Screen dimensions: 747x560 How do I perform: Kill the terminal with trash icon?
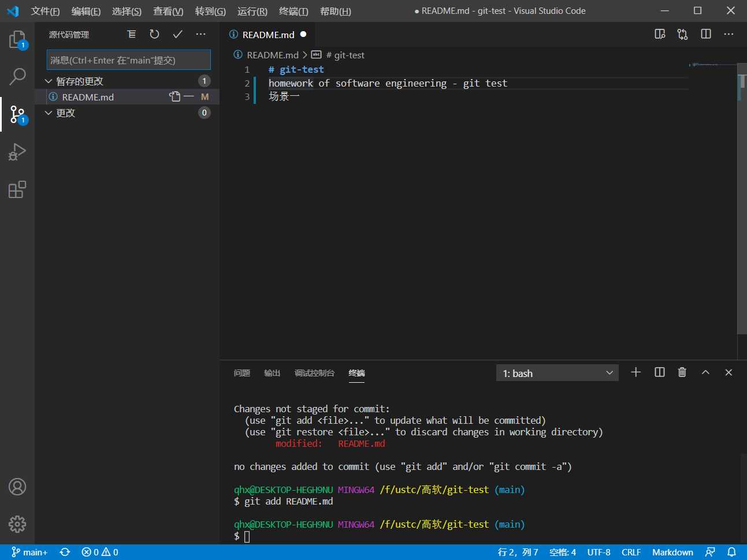(x=682, y=372)
